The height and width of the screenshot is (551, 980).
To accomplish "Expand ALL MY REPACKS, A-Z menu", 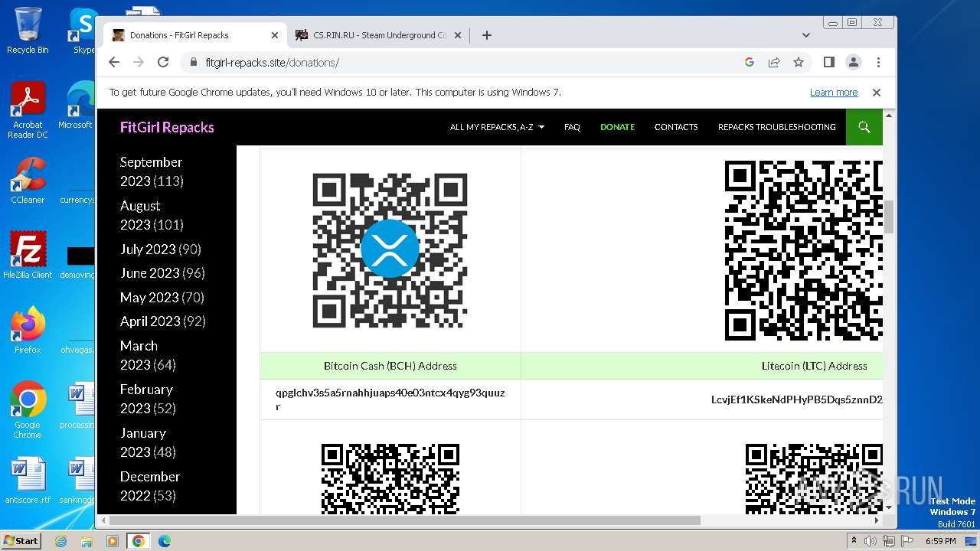I will (x=497, y=127).
